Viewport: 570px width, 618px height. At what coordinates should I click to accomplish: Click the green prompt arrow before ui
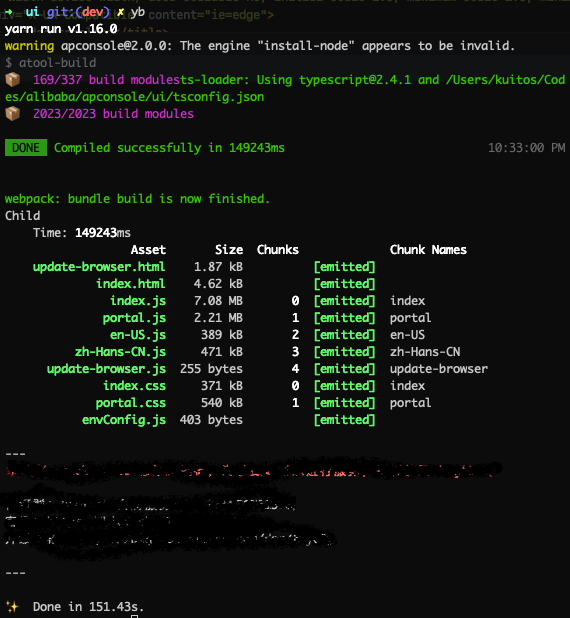[9, 12]
